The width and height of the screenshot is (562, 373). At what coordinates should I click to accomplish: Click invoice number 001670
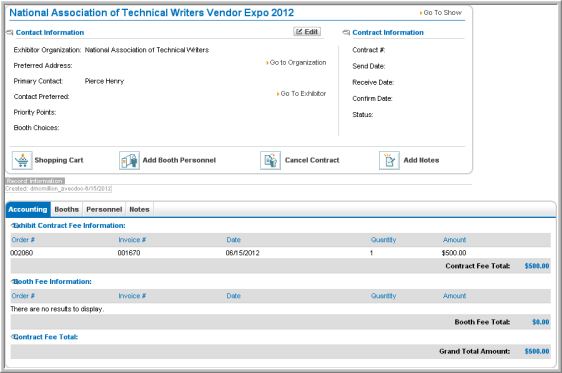[129, 253]
